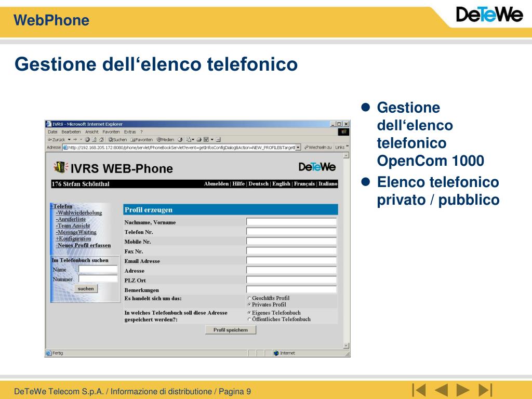
Task: Click the Edit with Word icon
Action: point(206,139)
